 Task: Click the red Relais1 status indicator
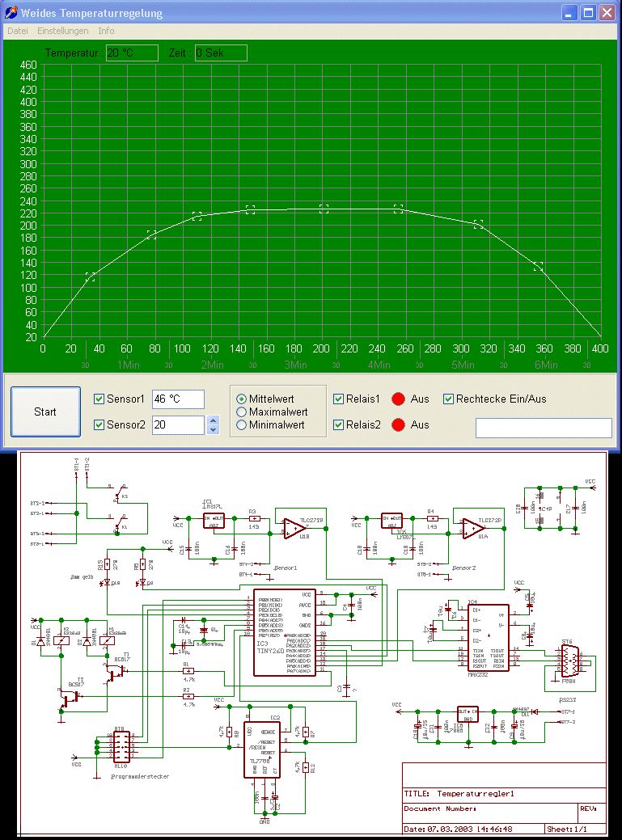[x=398, y=399]
